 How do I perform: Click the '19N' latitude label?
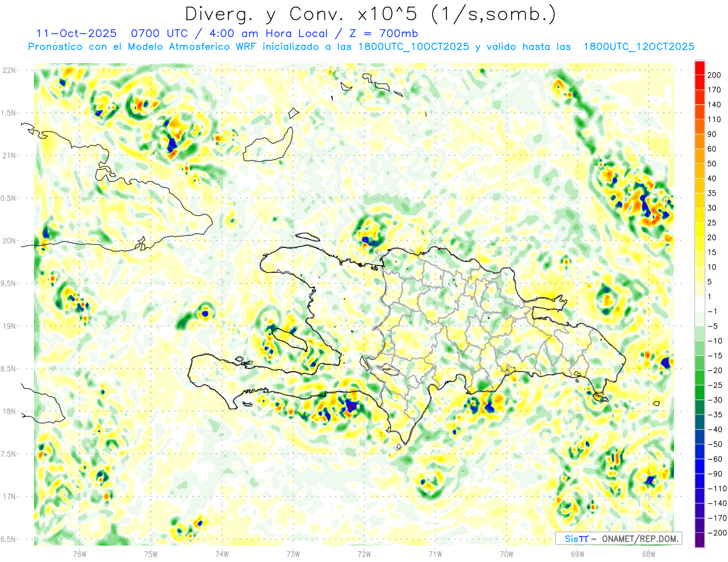(9, 326)
